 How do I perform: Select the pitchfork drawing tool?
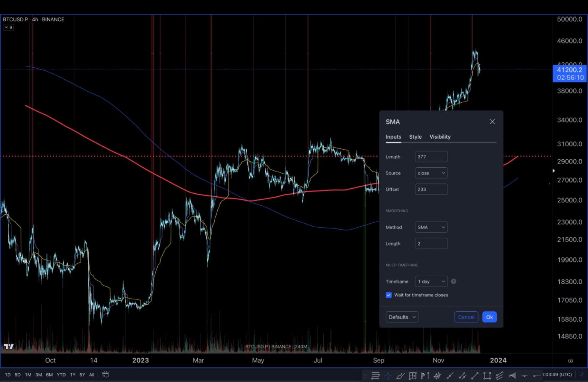pyautogui.click(x=512, y=376)
